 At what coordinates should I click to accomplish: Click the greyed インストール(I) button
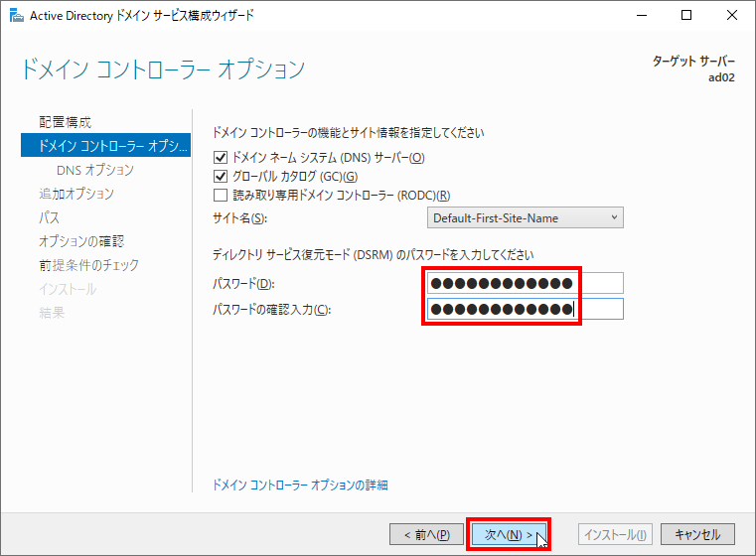click(615, 535)
